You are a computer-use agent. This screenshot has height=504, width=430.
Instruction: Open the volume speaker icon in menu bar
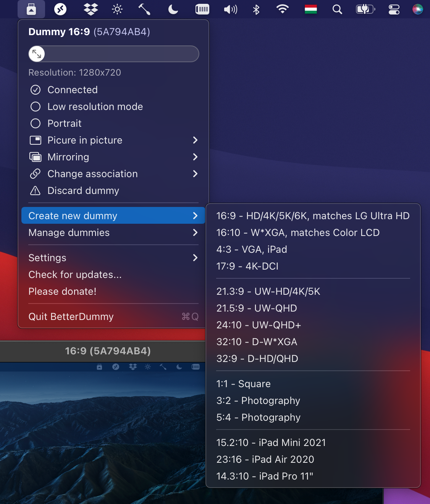(x=230, y=9)
